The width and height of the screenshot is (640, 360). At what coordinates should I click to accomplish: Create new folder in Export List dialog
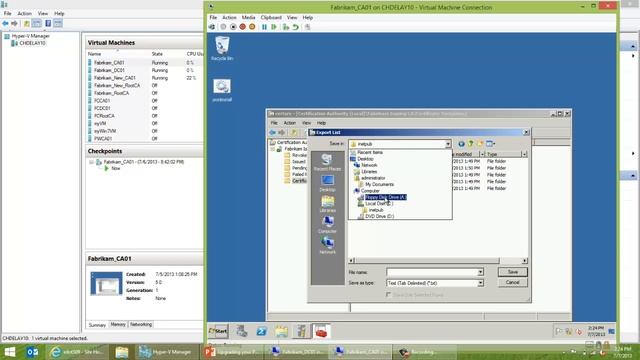[x=480, y=144]
